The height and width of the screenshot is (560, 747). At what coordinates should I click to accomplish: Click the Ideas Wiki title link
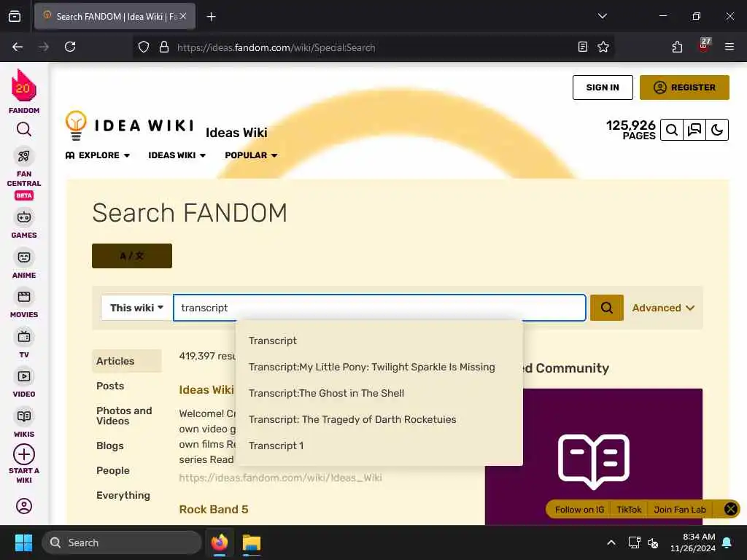pyautogui.click(x=236, y=133)
